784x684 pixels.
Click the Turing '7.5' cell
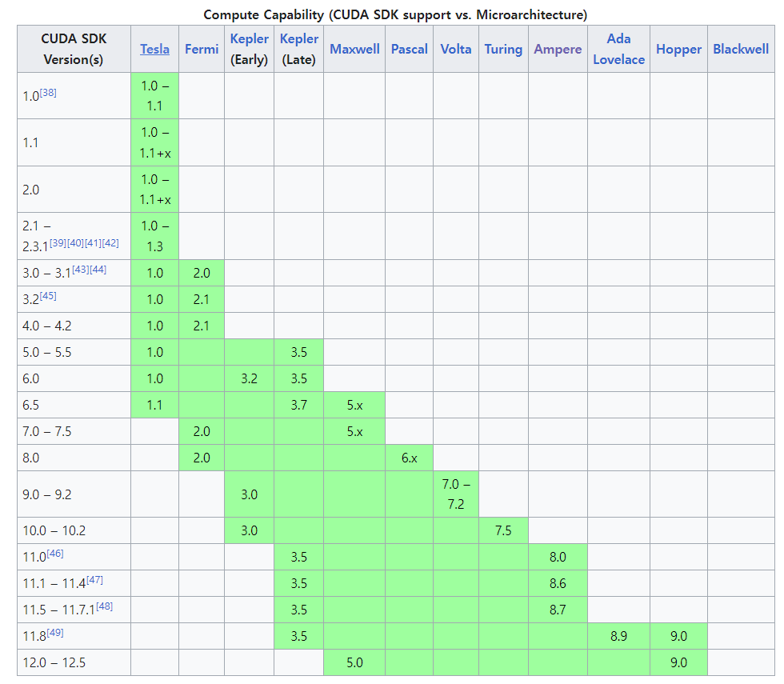(x=503, y=530)
